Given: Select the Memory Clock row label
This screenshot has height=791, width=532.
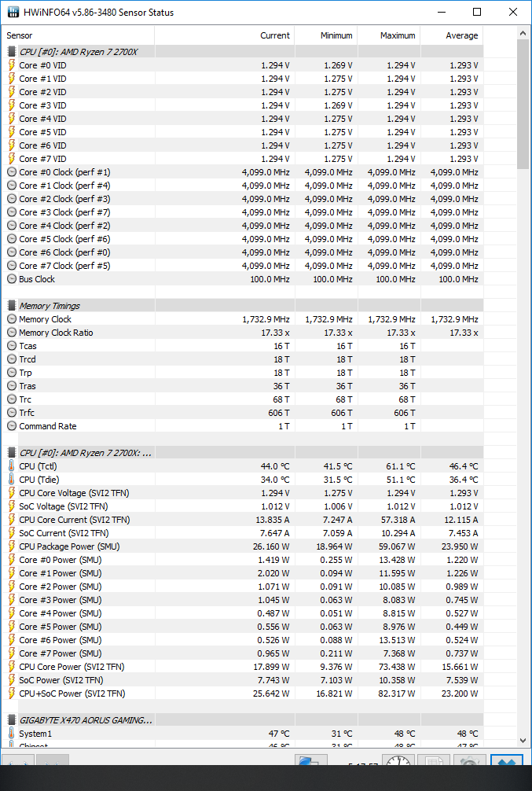Looking at the screenshot, I should pos(45,319).
